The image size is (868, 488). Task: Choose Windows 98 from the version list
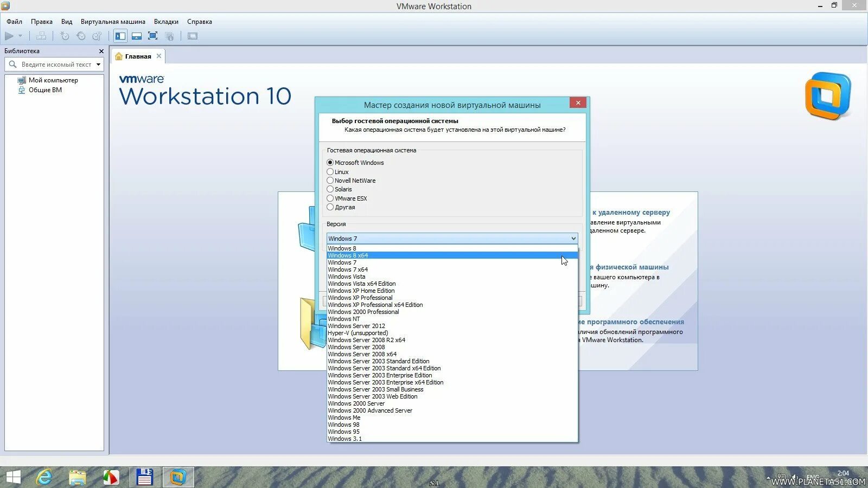452,425
